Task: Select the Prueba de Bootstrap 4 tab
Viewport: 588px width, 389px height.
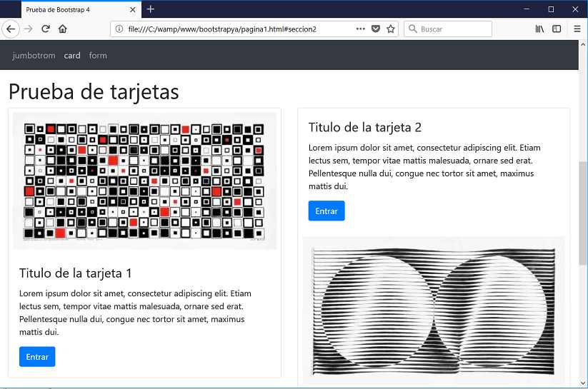Action: click(x=81, y=10)
